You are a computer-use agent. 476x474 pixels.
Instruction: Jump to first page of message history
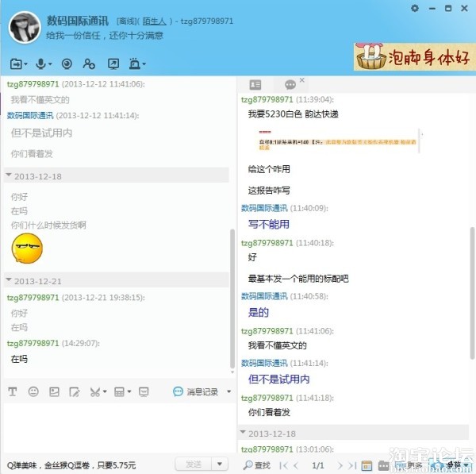point(283,465)
